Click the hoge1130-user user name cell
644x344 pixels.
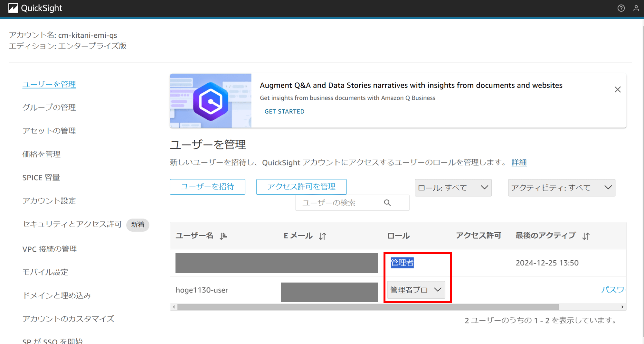point(202,290)
